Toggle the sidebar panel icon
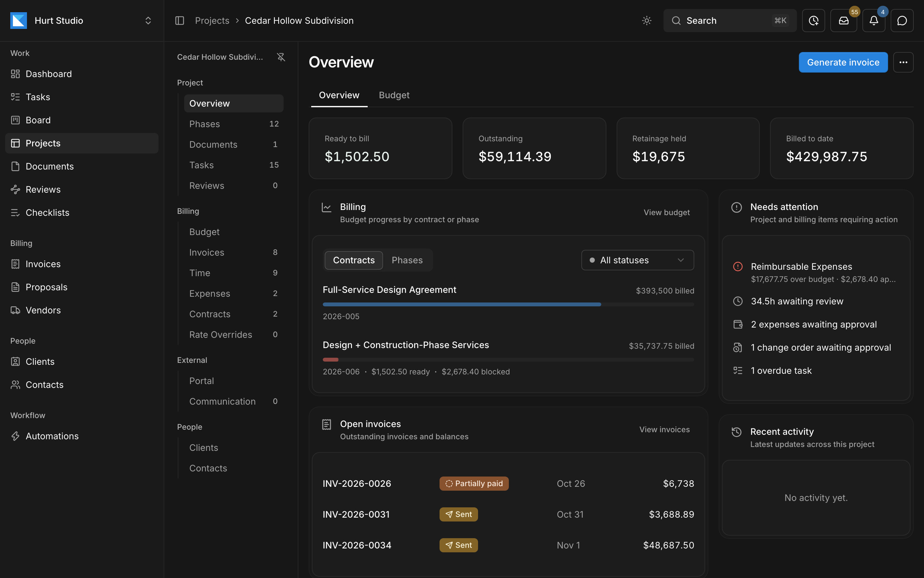This screenshot has width=924, height=578. point(179,21)
